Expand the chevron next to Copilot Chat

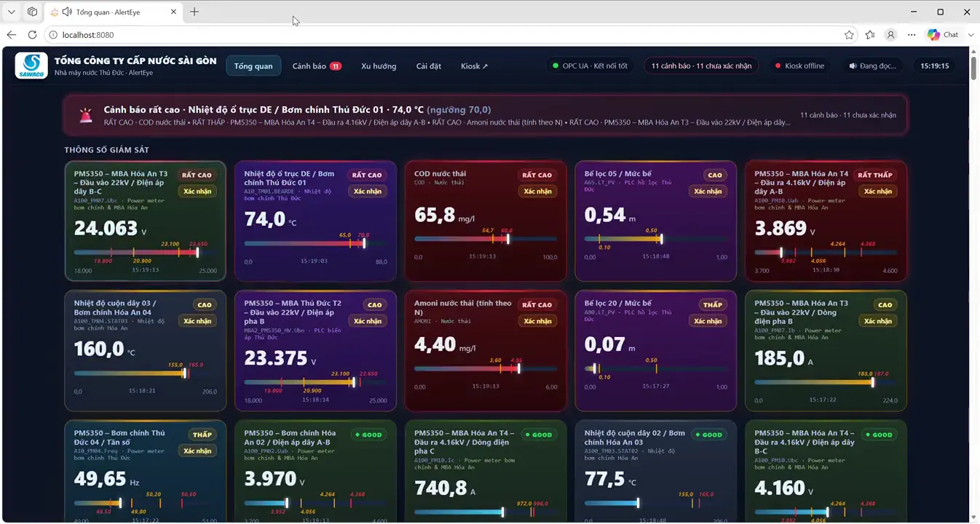(x=971, y=35)
